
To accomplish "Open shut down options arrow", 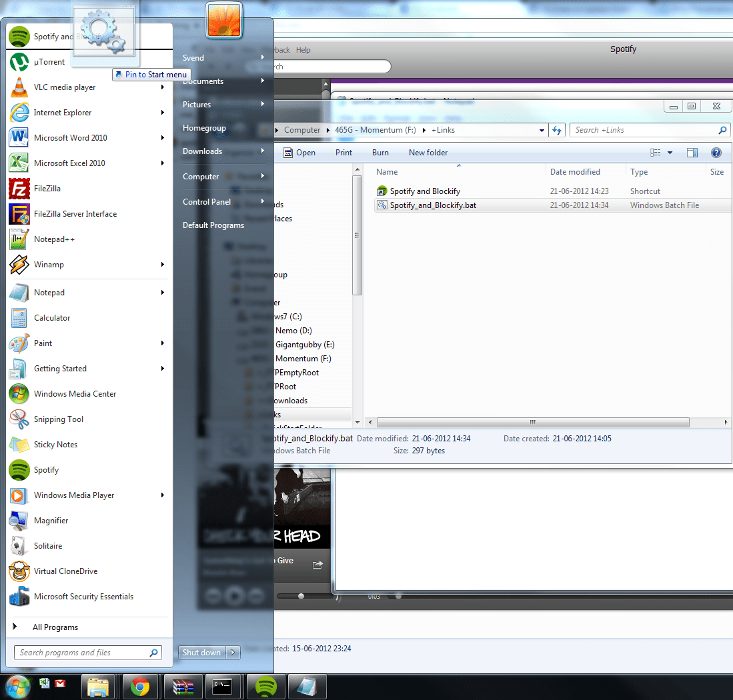I will tap(233, 653).
